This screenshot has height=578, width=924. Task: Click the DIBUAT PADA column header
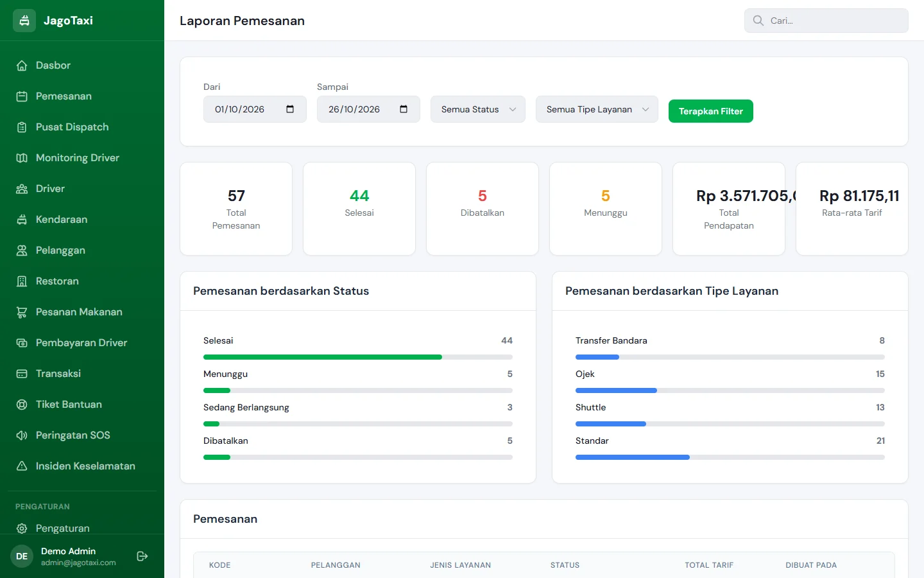coord(811,565)
